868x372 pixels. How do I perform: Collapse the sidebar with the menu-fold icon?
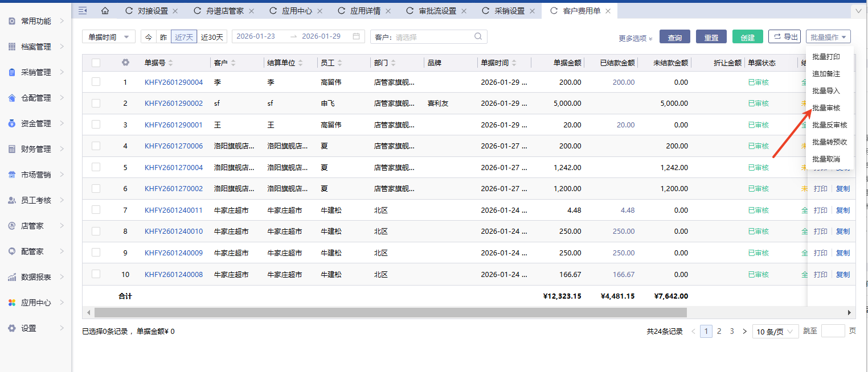tap(83, 11)
